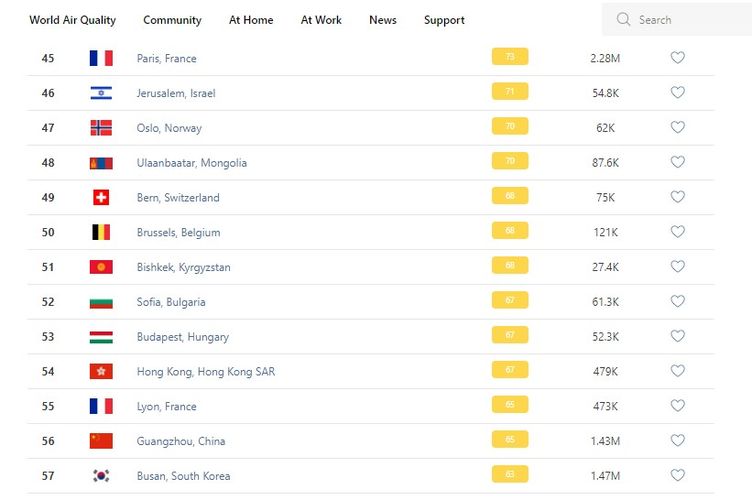This screenshot has width=752, height=500.
Task: Click the Hong Kong flag icon
Action: coord(101,372)
